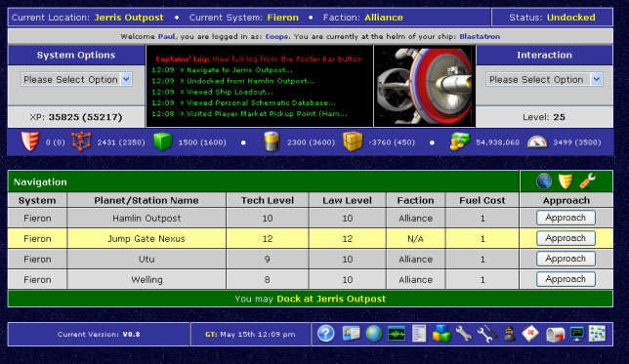Click the Blastatron ship name link
629x364 pixels.
[480, 36]
